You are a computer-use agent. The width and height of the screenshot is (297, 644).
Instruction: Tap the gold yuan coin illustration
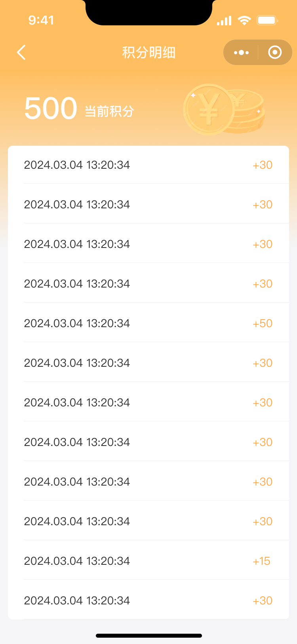click(224, 109)
